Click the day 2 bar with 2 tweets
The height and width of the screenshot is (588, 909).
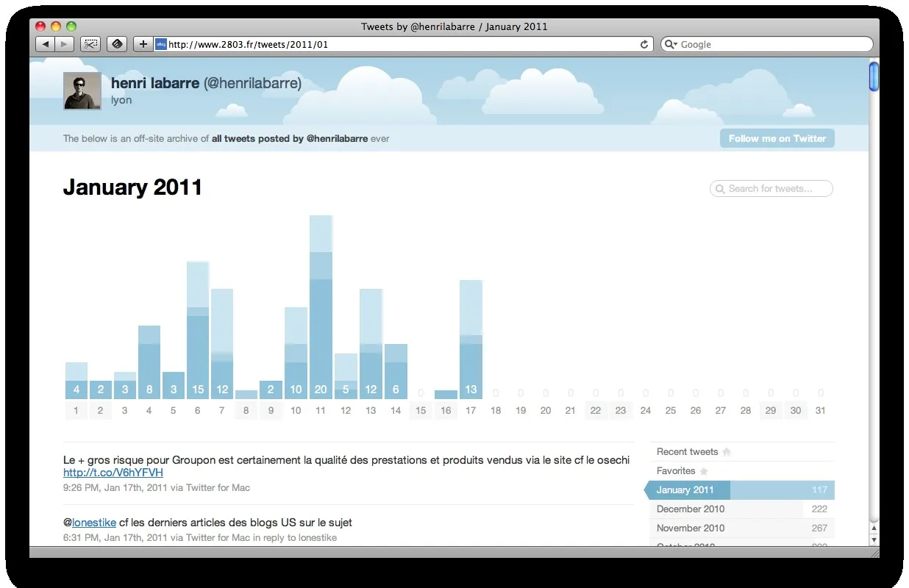tap(101, 390)
